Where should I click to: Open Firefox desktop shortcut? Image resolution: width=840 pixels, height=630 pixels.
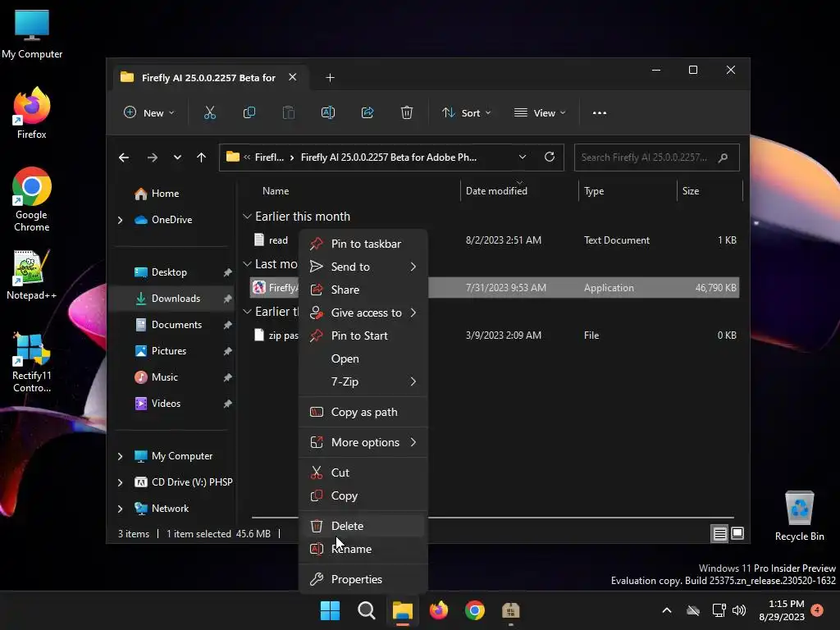coord(32,113)
